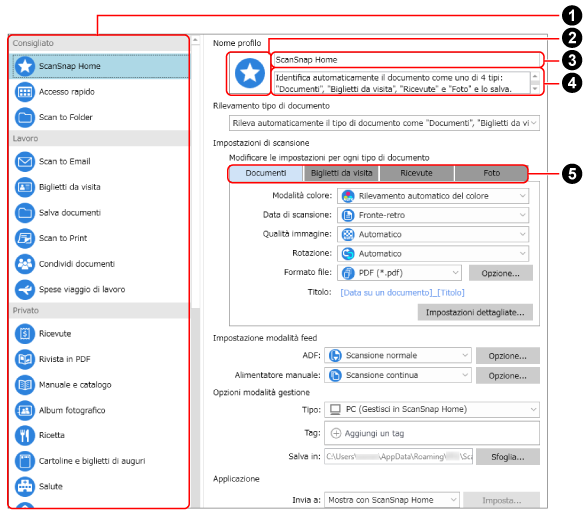Click the Salva in path field
This screenshot has height=517, width=584.
[399, 457]
